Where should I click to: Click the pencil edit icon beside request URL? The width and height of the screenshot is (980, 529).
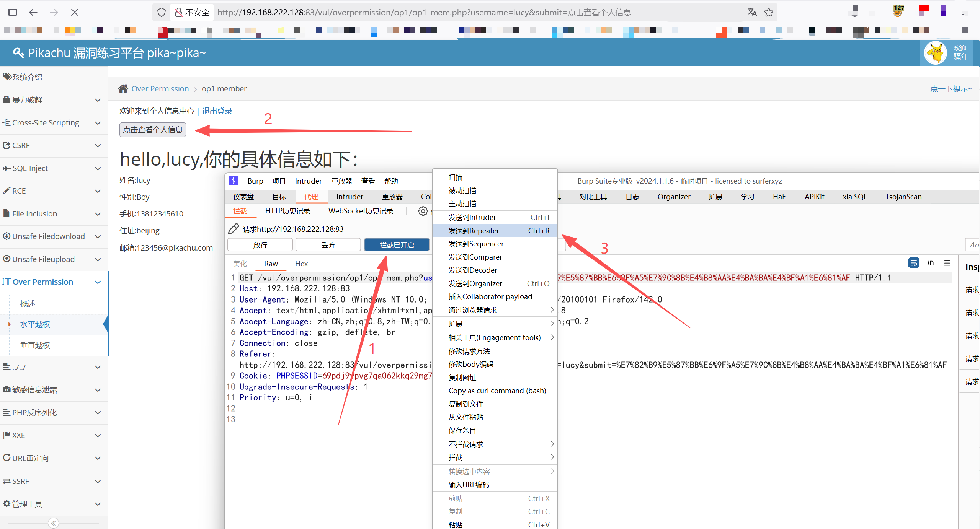(x=233, y=229)
